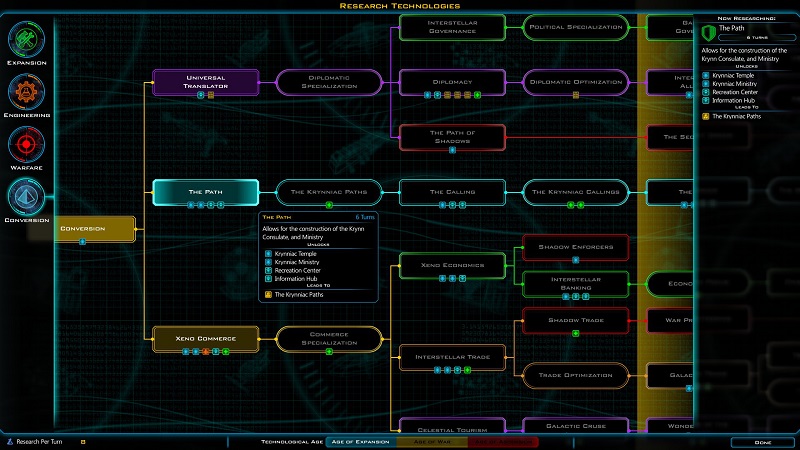Click the green unlock icon under The Krynniac Paths
The width and height of the screenshot is (800, 450).
(329, 205)
